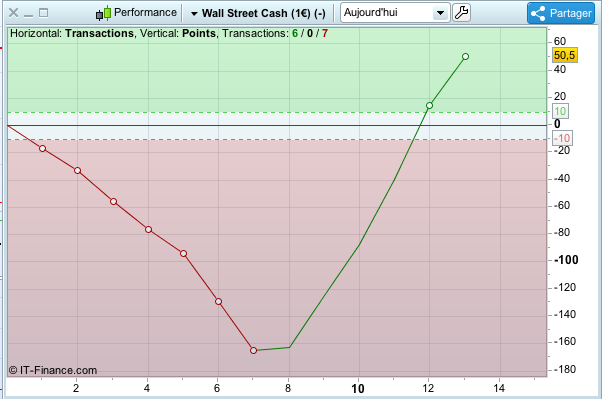602x399 pixels.
Task: Select the data point at transaction 5
Action: (184, 253)
